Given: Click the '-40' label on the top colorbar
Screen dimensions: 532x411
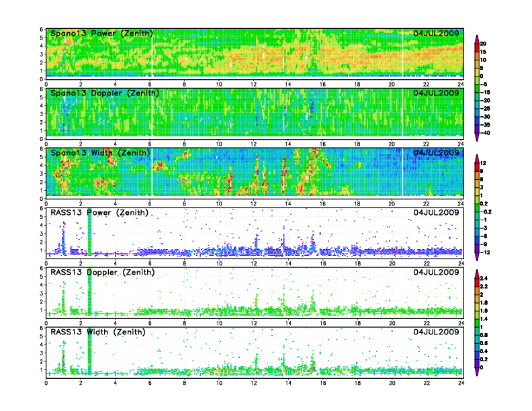Looking at the screenshot, I should [485, 133].
